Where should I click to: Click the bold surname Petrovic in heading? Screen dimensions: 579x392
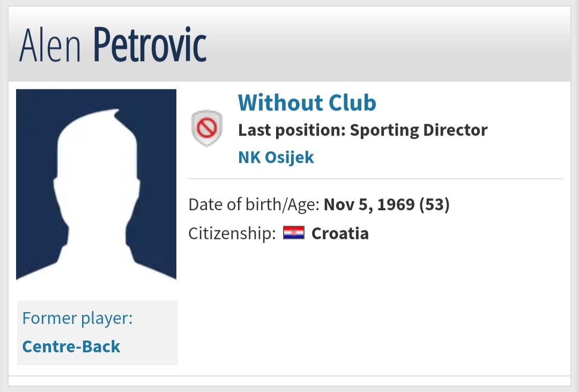(150, 45)
